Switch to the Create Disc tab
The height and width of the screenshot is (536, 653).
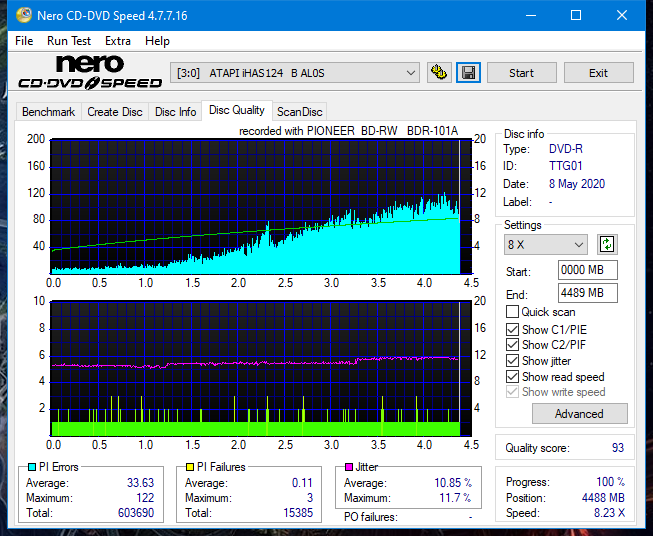(115, 112)
